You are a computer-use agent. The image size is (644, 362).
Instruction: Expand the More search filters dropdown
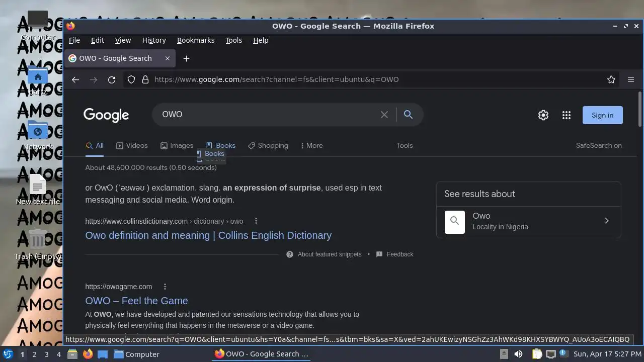(311, 146)
